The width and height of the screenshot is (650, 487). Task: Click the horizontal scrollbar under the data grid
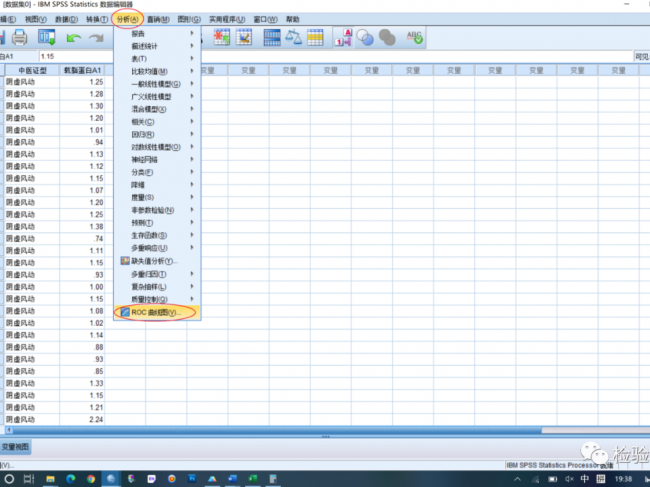coord(277,430)
